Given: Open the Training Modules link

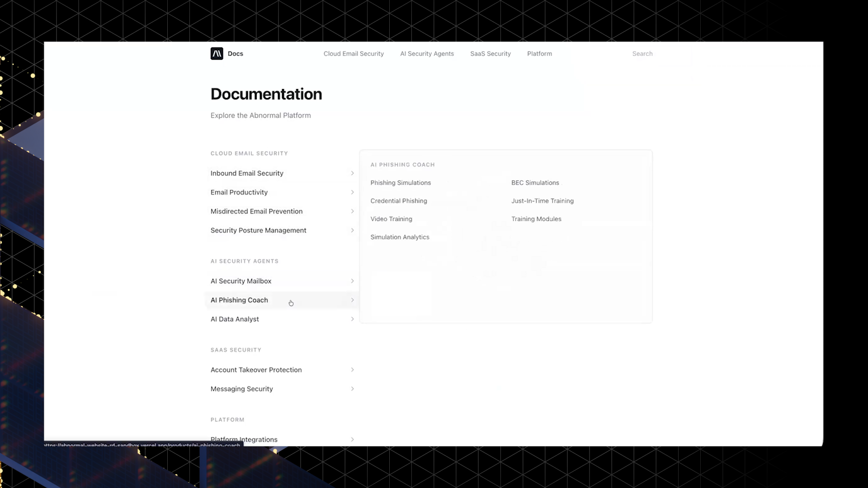Looking at the screenshot, I should point(536,219).
